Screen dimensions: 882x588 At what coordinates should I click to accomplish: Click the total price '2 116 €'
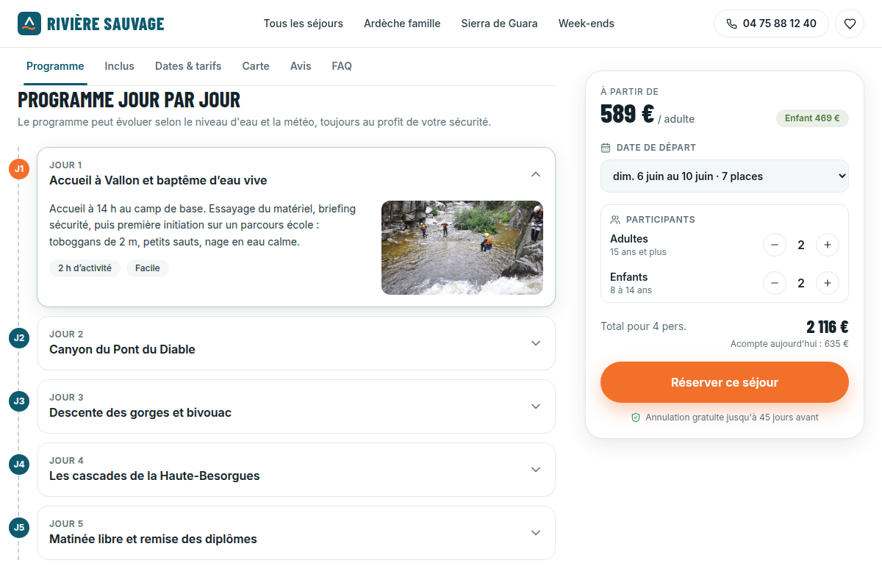(828, 327)
